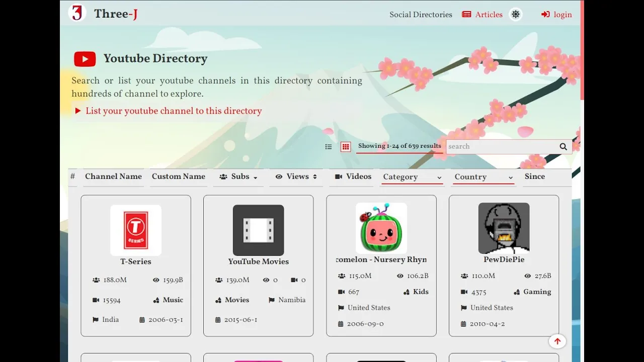Viewport: 644px width, 362px height.
Task: Click the Subs header people icon
Action: coord(223,177)
